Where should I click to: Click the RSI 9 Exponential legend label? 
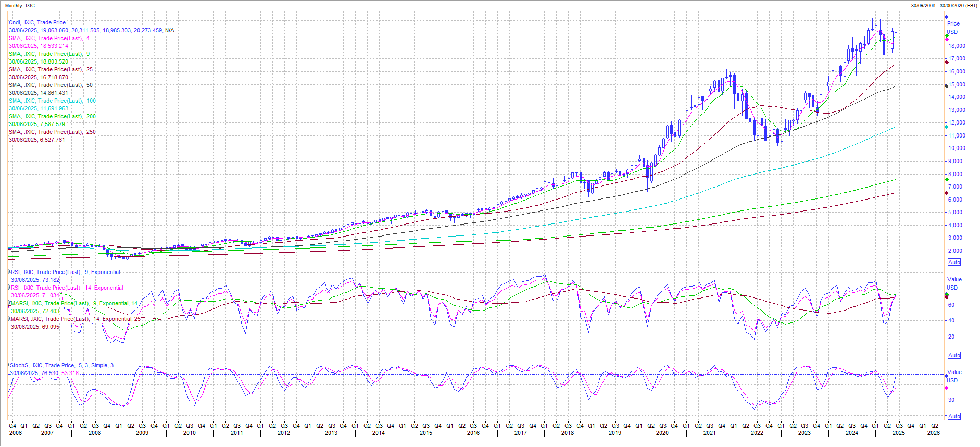[x=65, y=272]
